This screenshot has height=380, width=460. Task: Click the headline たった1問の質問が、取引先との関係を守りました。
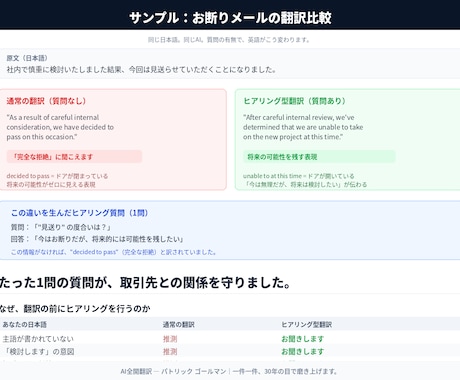146,283
